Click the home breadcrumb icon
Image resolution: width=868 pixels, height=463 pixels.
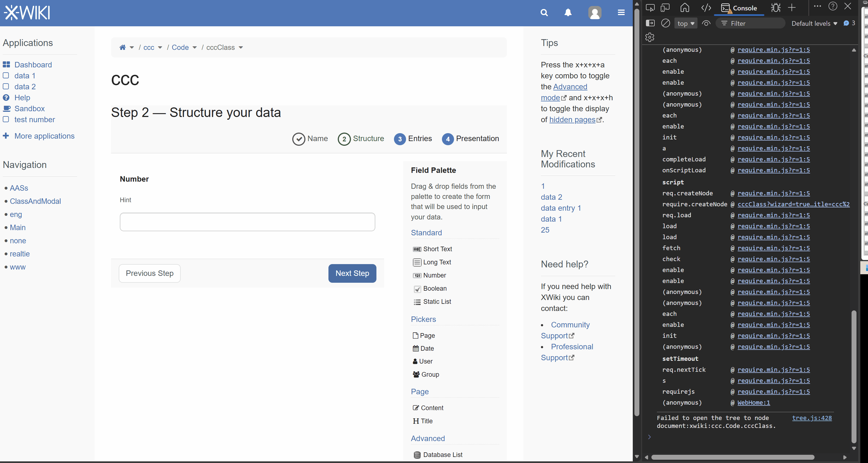[123, 47]
